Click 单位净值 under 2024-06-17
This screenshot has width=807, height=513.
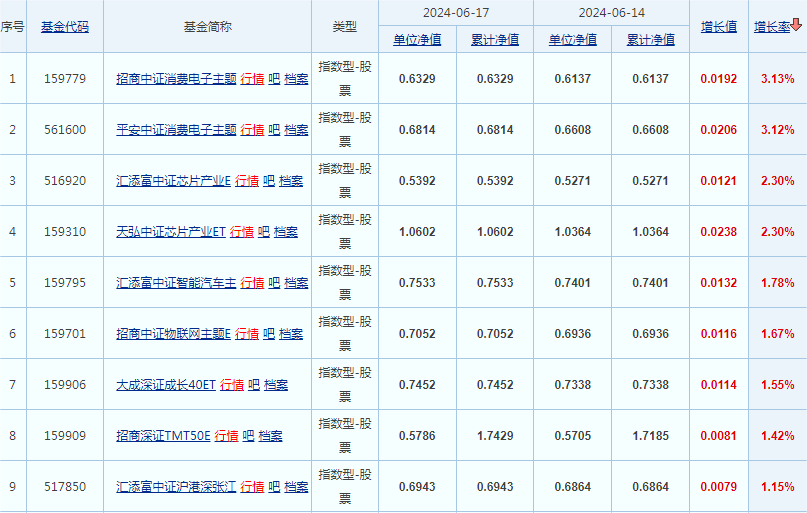(417, 40)
